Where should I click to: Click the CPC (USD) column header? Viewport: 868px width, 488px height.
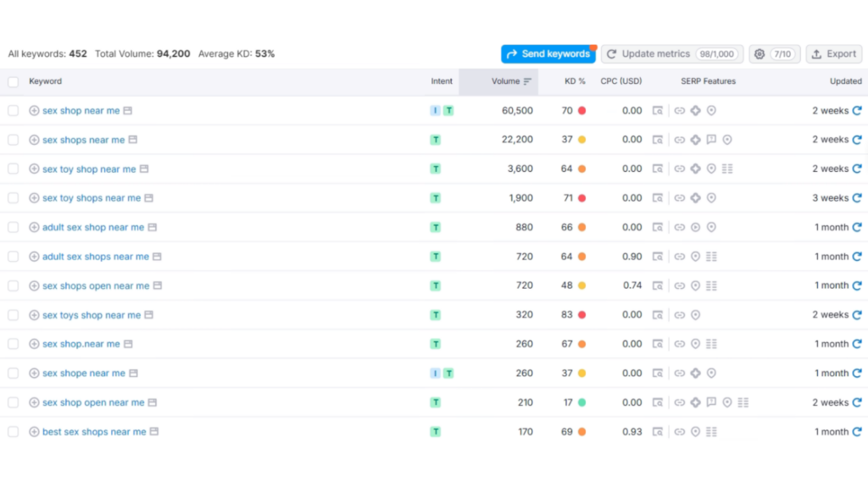click(x=621, y=81)
